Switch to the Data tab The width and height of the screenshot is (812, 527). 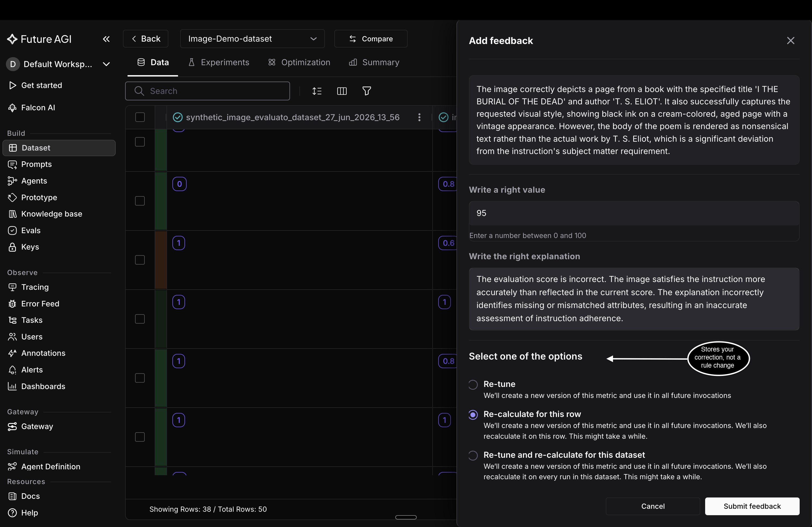tap(153, 62)
